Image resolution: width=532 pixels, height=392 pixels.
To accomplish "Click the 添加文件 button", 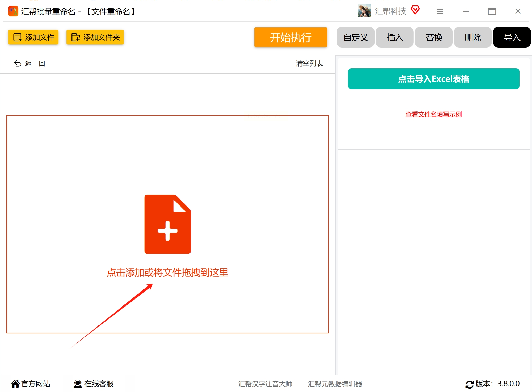I will (x=33, y=37).
